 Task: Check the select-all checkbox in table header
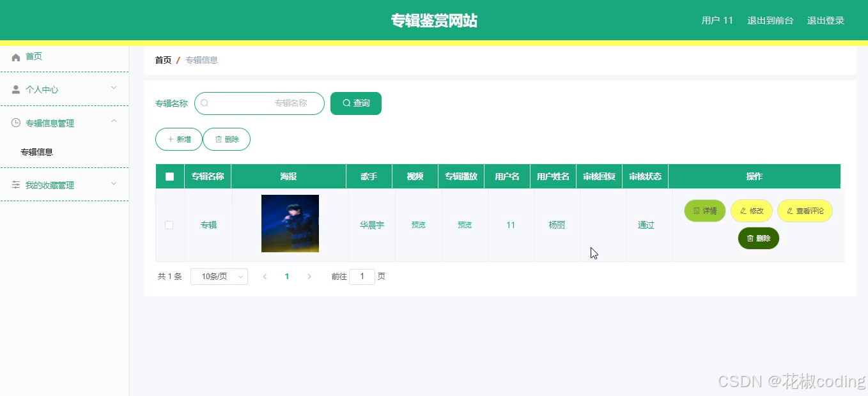[x=169, y=176]
